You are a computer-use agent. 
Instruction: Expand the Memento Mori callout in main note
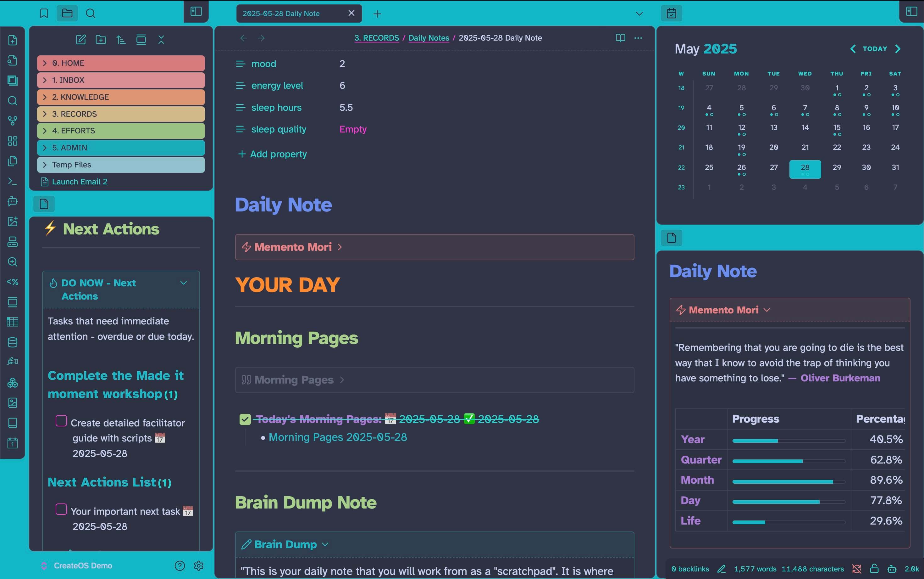coord(340,247)
